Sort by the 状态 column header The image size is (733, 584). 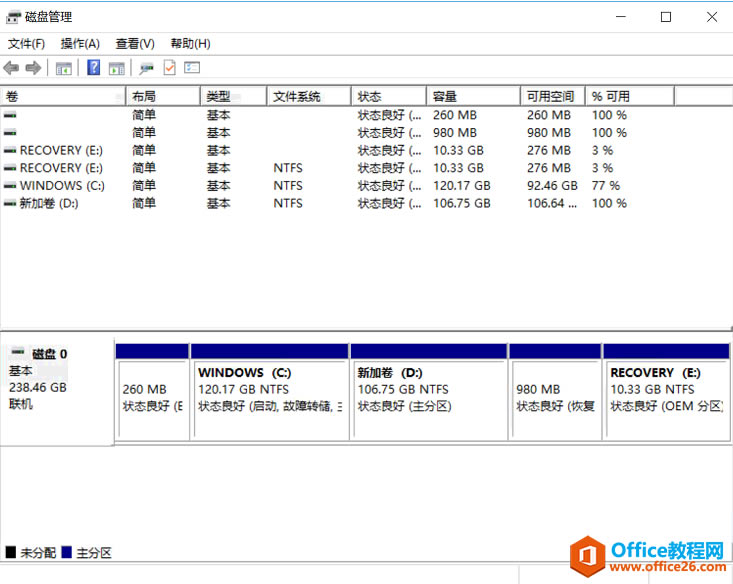389,97
